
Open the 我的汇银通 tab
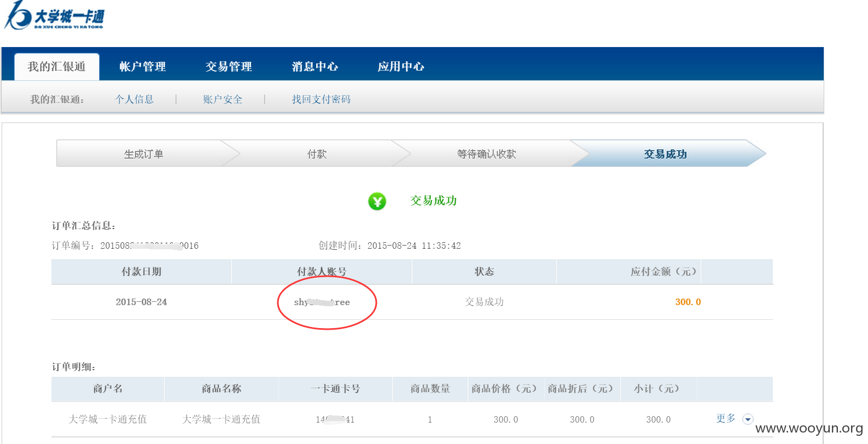(x=57, y=67)
